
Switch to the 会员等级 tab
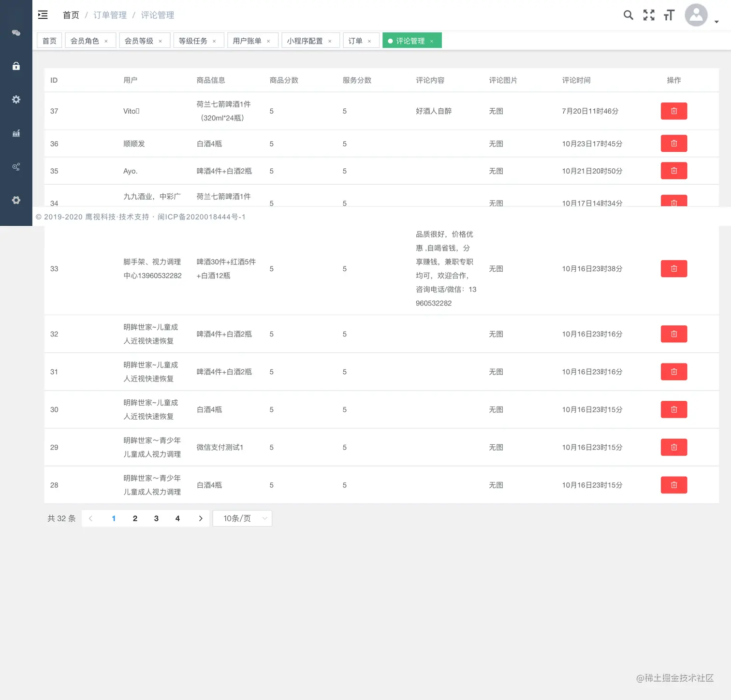pos(140,41)
